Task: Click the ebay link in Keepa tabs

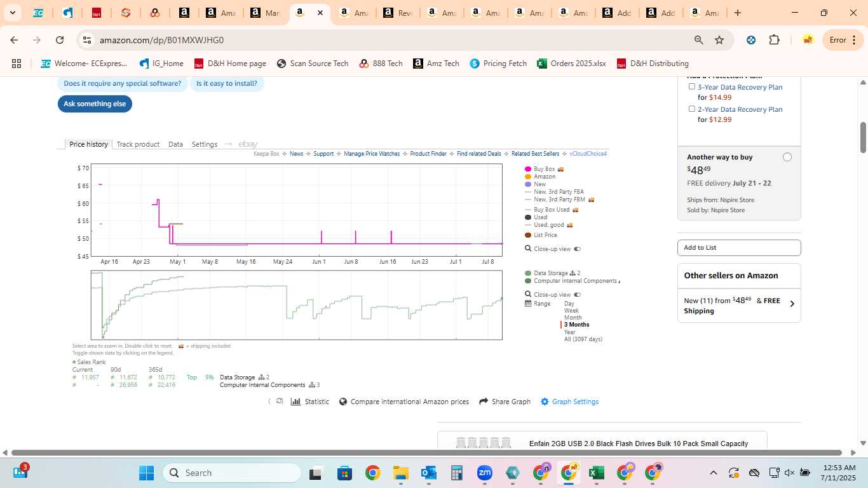Action: tap(248, 144)
